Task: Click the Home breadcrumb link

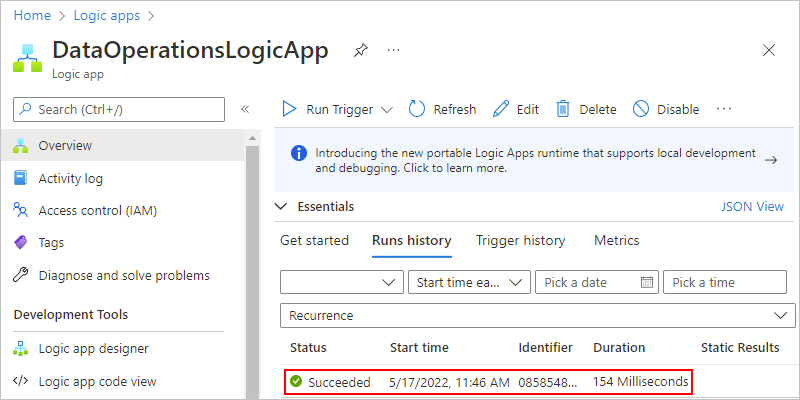Action: coord(32,16)
